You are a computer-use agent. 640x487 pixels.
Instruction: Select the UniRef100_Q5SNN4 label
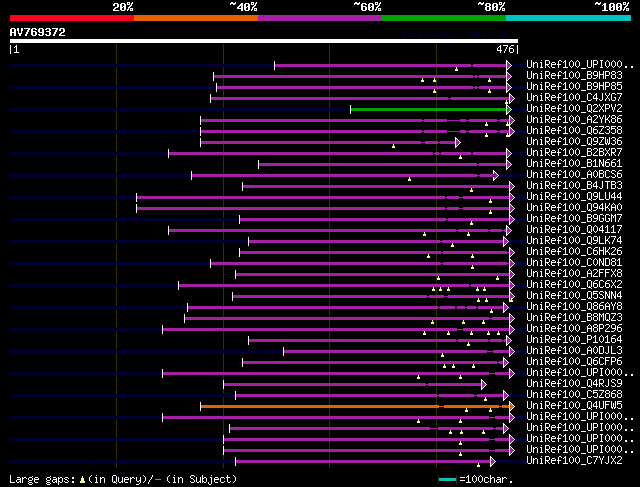574,296
